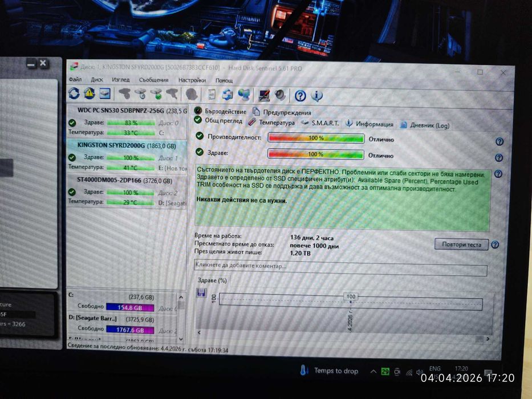Click the Повтори теста button
Image resolution: width=532 pixels, height=399 pixels.
pos(461,245)
